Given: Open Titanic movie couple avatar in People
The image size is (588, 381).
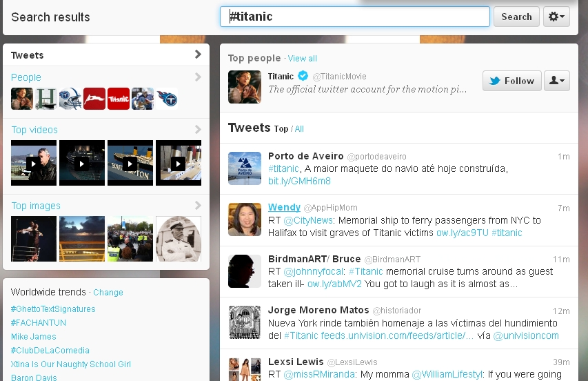Looking at the screenshot, I should (x=22, y=99).
